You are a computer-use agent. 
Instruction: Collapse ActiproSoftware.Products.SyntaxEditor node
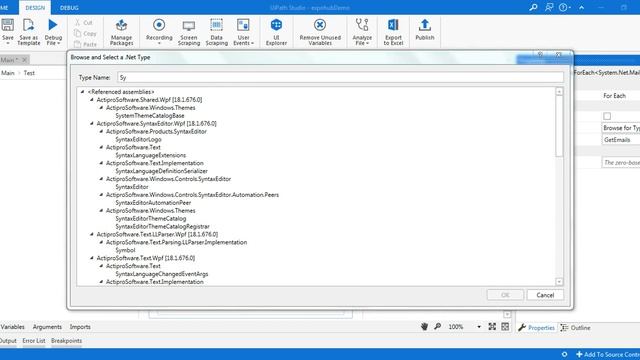pyautogui.click(x=101, y=131)
